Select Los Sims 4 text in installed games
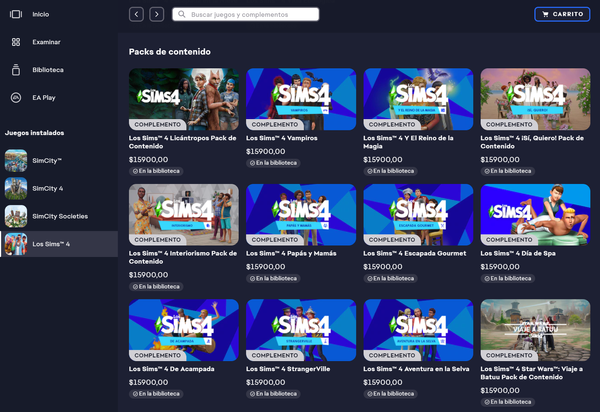The image size is (600, 412). point(51,244)
